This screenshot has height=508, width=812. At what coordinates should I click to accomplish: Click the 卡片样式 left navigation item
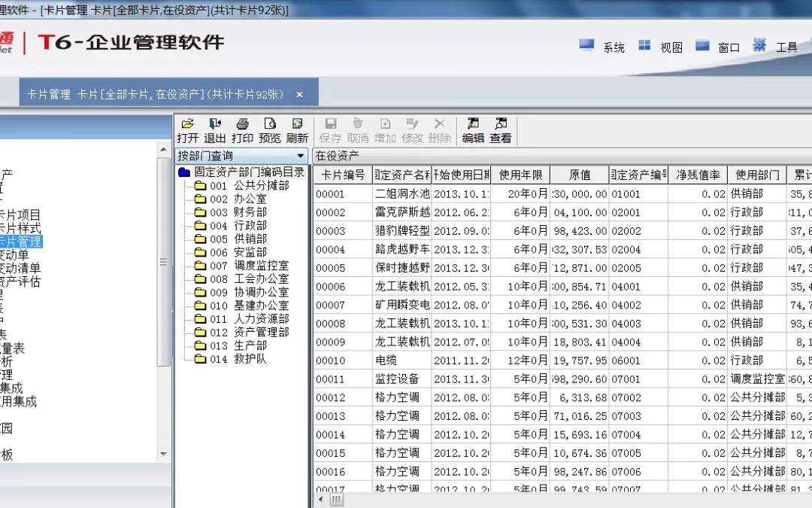click(x=21, y=229)
